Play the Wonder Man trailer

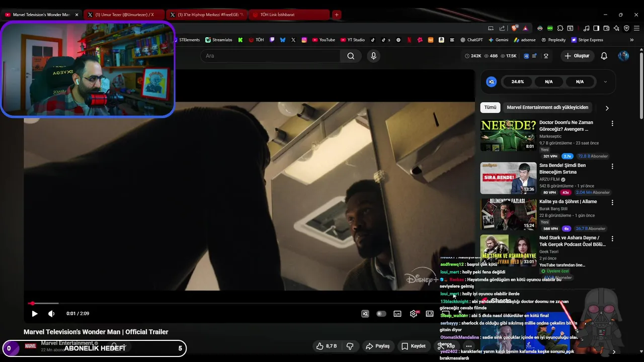click(x=34, y=314)
